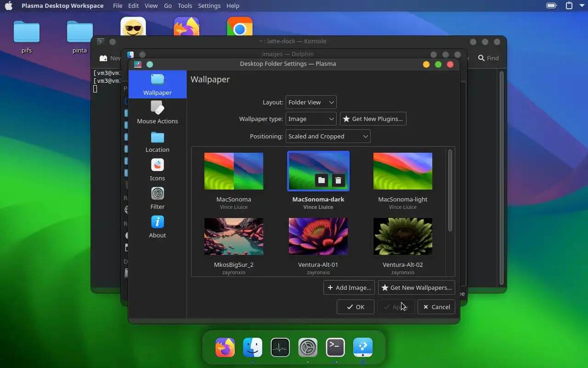The image size is (588, 368).
Task: Open the Icons settings section
Action: pyautogui.click(x=158, y=170)
